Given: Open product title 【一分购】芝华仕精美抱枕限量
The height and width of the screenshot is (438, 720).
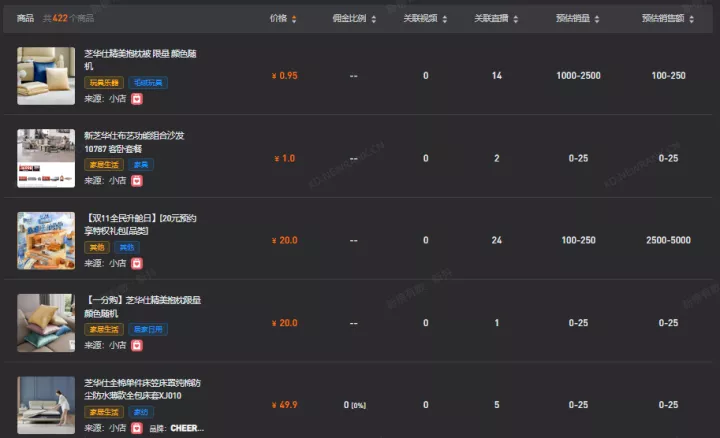Looking at the screenshot, I should (143, 307).
